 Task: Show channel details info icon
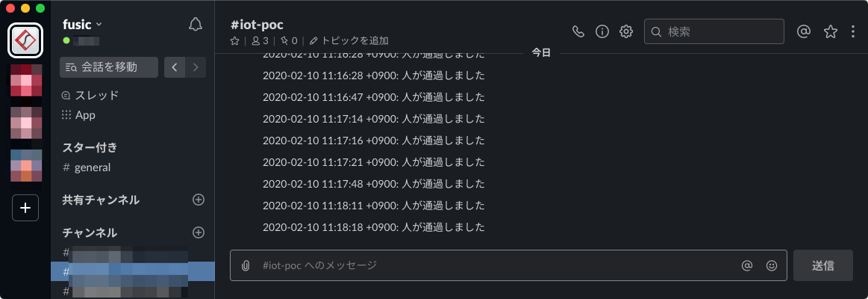[x=602, y=31]
